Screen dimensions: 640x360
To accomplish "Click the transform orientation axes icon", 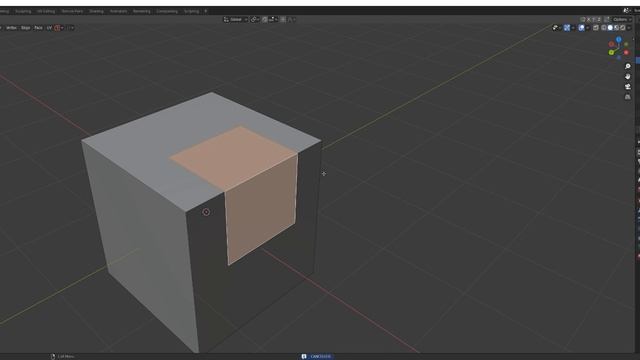I will tap(226, 20).
